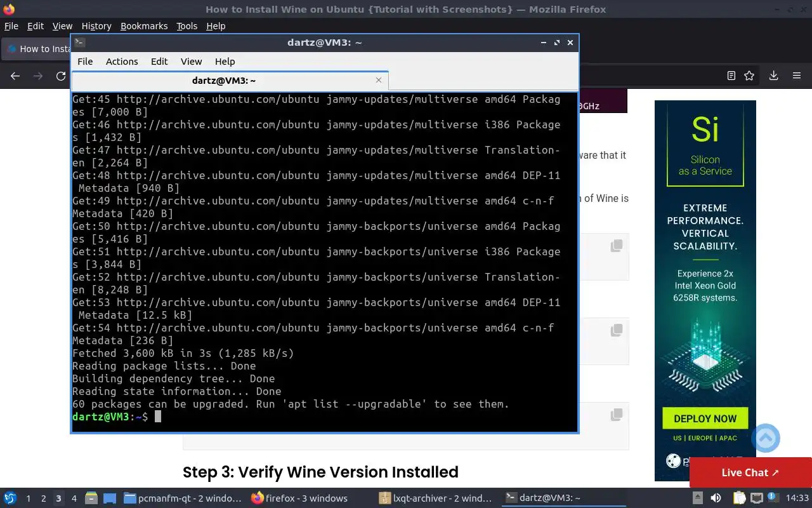Open the terminal File menu
Viewport: 812px width, 508px height.
coord(85,62)
